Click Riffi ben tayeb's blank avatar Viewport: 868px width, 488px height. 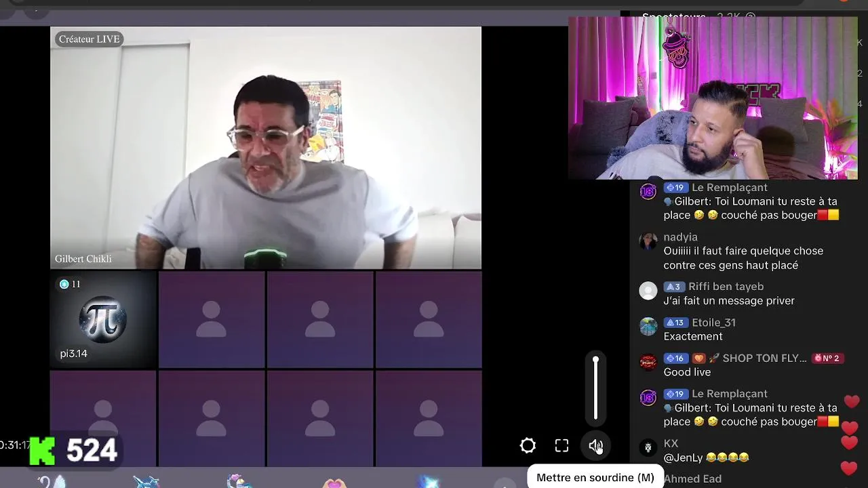coord(648,291)
